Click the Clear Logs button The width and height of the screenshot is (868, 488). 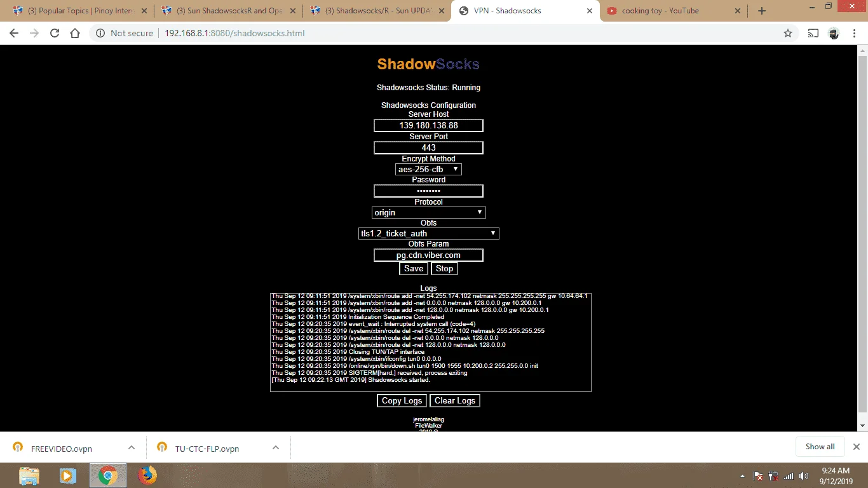pos(455,400)
